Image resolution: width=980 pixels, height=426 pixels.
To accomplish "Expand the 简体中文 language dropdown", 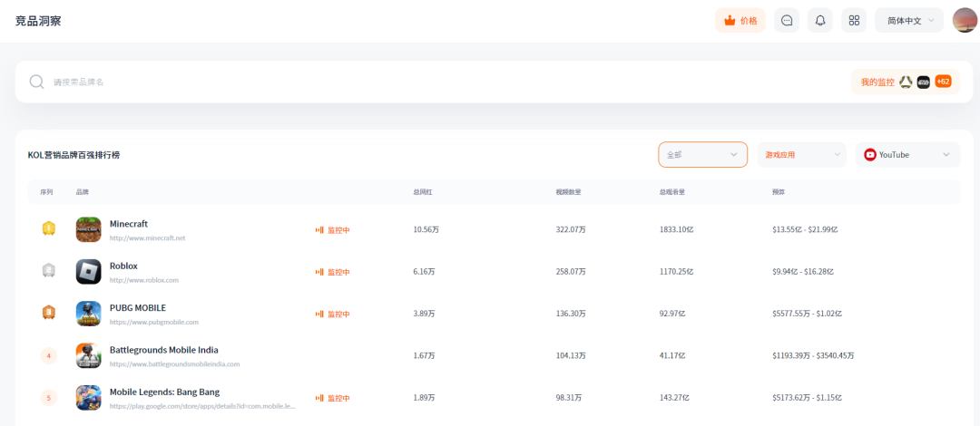I will 908,21.
